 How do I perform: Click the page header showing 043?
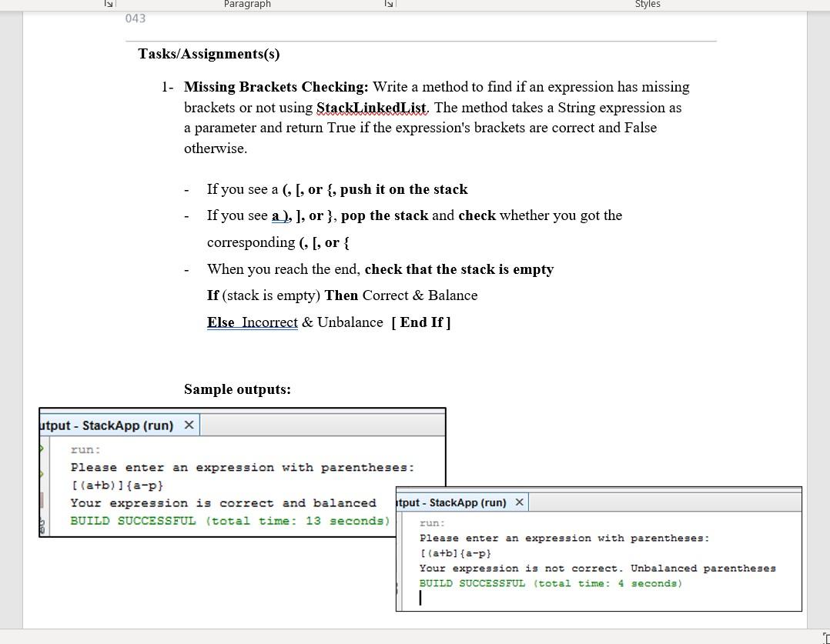(136, 18)
